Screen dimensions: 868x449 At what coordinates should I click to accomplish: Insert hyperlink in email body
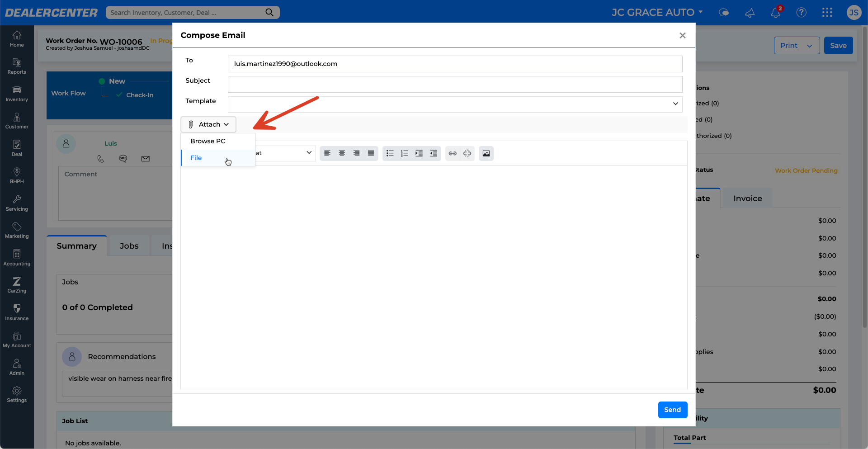(x=453, y=153)
